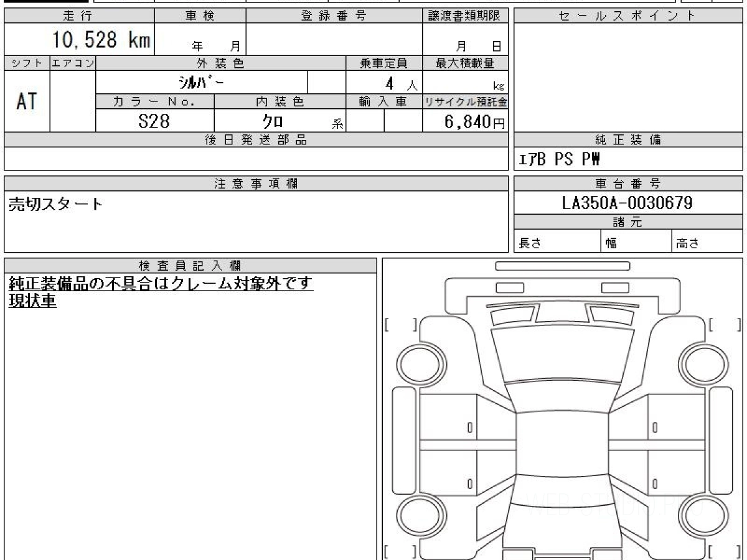Click the 幅 dimension cell
This screenshot has height=560, width=747.
[636, 241]
